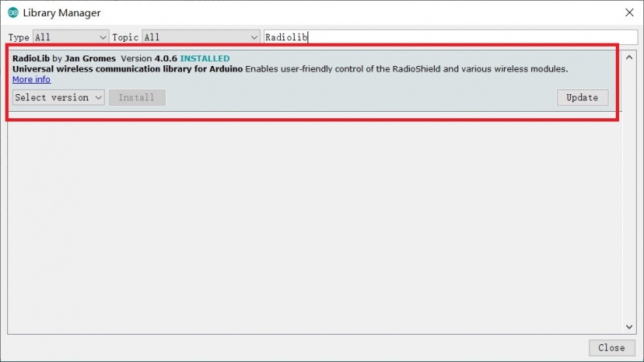This screenshot has height=362, width=644.
Task: Open the Type filter dropdown
Action: click(71, 37)
